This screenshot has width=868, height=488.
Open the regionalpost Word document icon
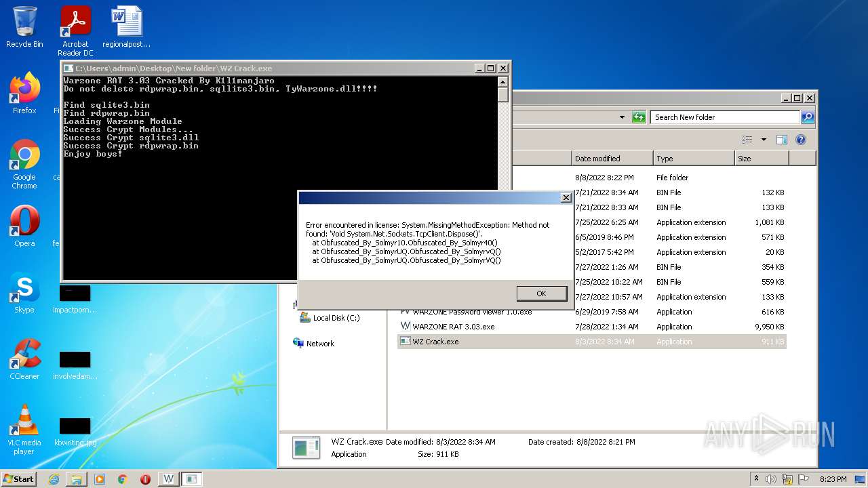click(127, 28)
